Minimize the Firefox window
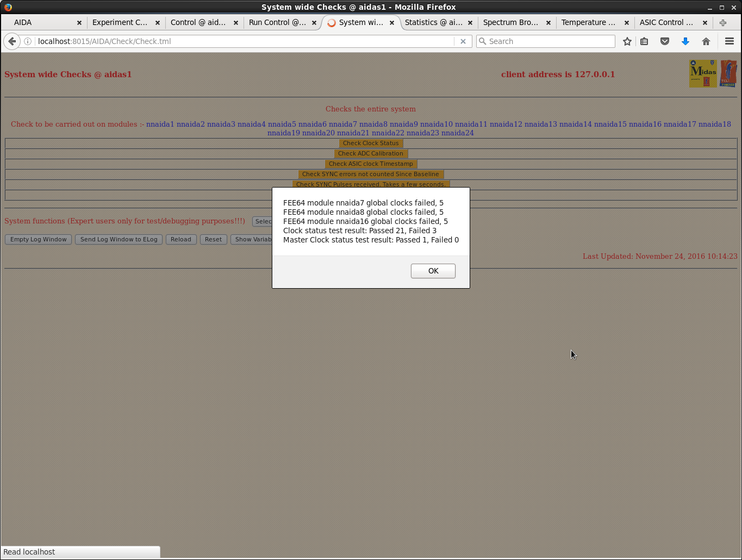The height and width of the screenshot is (560, 742). 710,8
